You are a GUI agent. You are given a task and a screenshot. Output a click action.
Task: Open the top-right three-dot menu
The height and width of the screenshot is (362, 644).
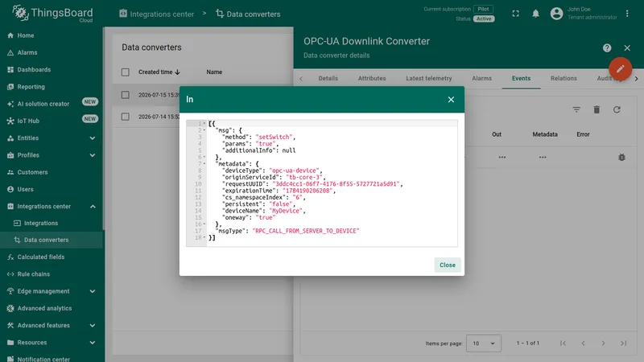(x=627, y=14)
